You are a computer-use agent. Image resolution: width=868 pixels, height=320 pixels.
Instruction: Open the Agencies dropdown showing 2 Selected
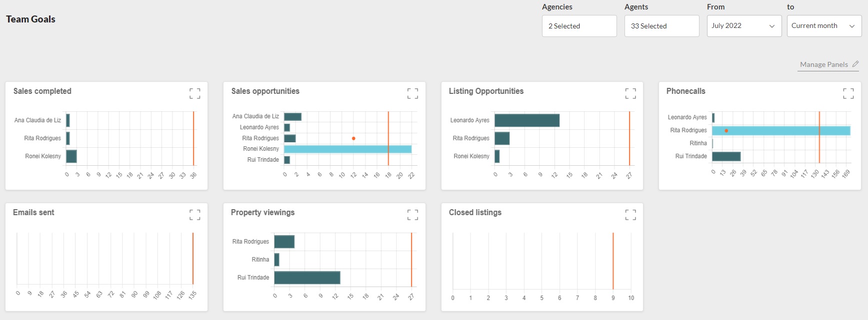pos(579,26)
